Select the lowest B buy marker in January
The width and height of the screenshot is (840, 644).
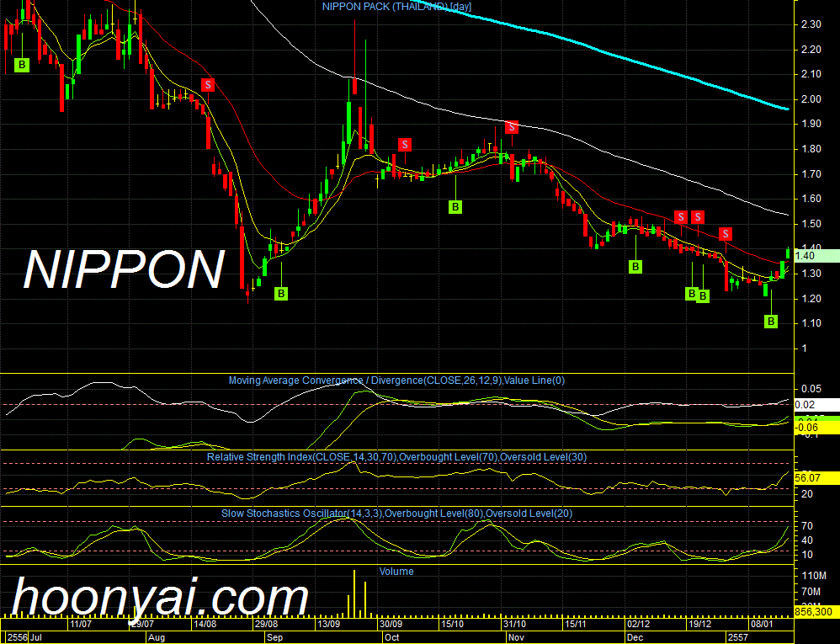point(771,322)
